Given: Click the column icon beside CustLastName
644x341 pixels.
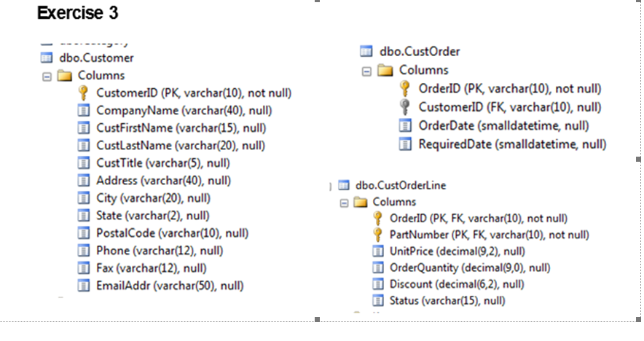Looking at the screenshot, I should point(84,146).
